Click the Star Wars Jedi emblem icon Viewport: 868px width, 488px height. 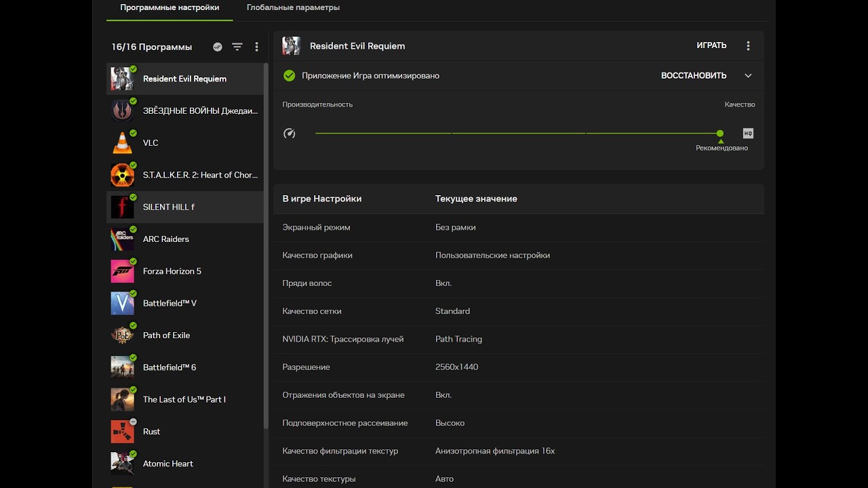point(123,110)
